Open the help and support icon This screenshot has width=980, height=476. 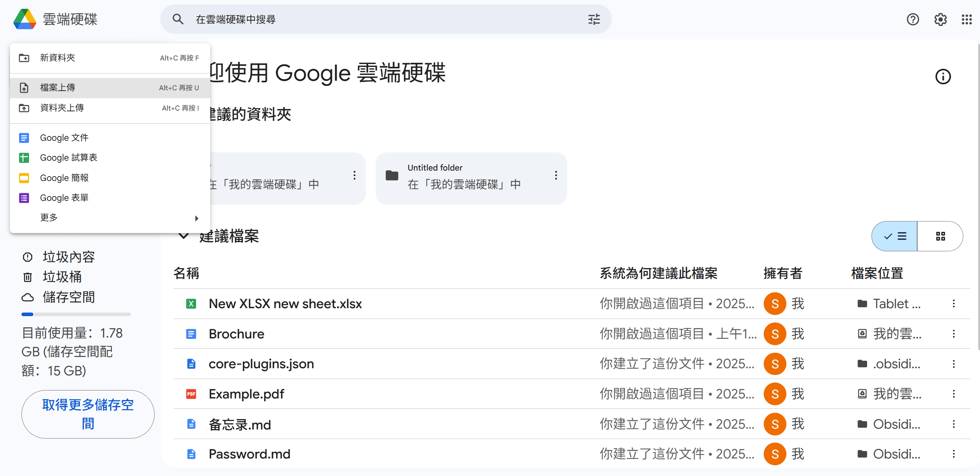point(913,19)
